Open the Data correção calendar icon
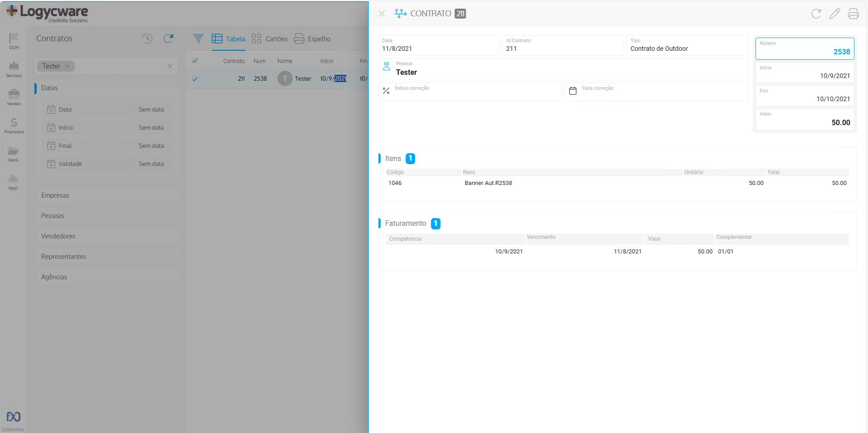Viewport: 868px width, 433px height. [x=573, y=91]
